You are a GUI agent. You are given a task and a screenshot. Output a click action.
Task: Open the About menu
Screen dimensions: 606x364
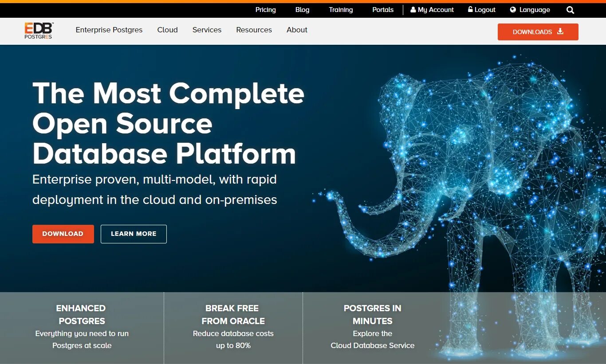pyautogui.click(x=297, y=30)
